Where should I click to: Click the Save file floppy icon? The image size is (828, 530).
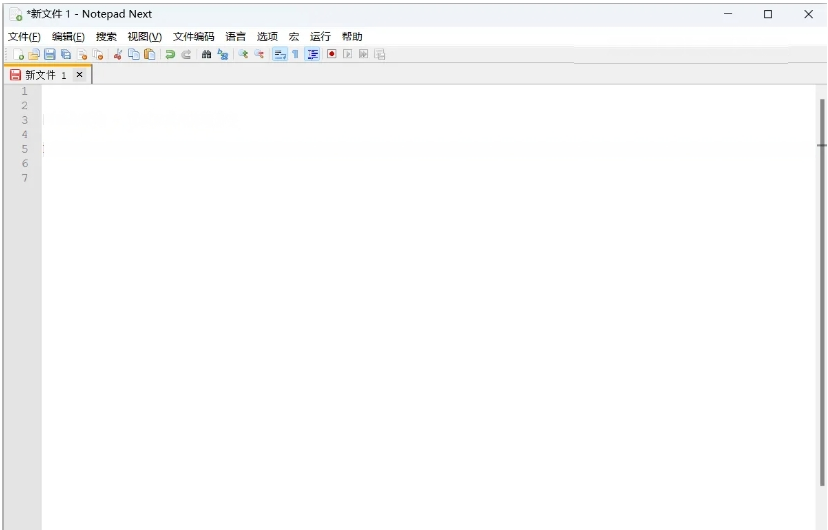tap(50, 54)
